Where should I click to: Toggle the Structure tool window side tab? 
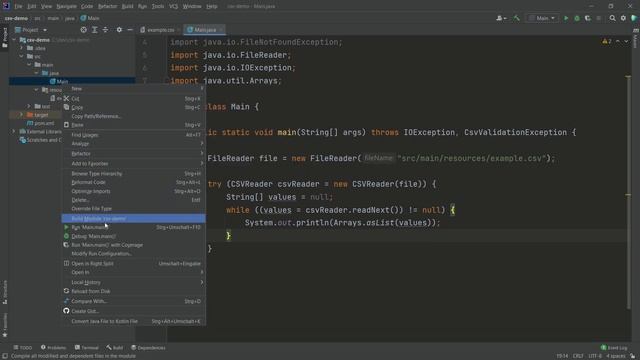(x=4, y=292)
